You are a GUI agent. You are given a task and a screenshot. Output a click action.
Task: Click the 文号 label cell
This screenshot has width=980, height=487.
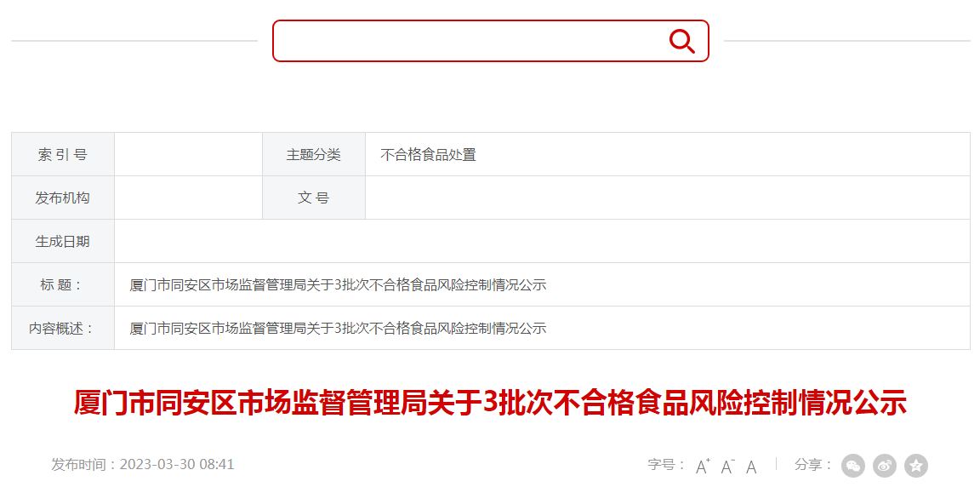tap(314, 198)
